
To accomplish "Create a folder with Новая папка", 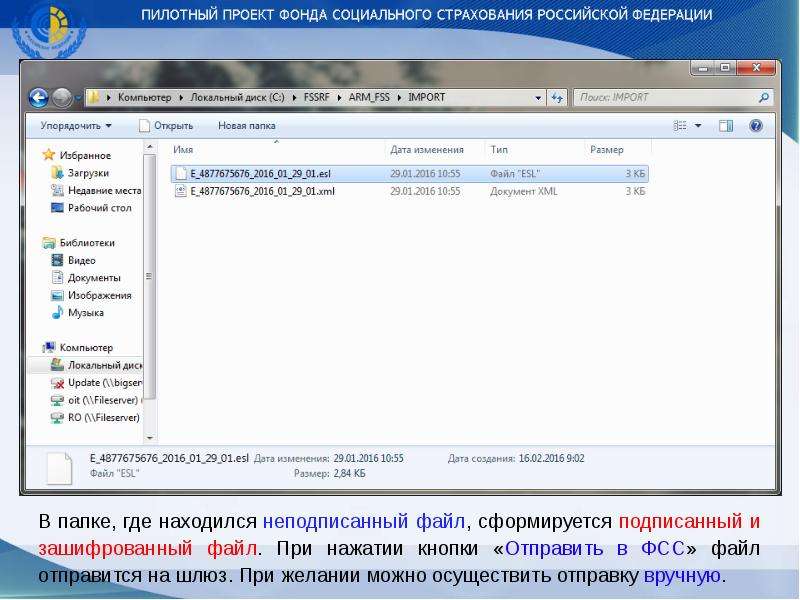I will [x=246, y=126].
